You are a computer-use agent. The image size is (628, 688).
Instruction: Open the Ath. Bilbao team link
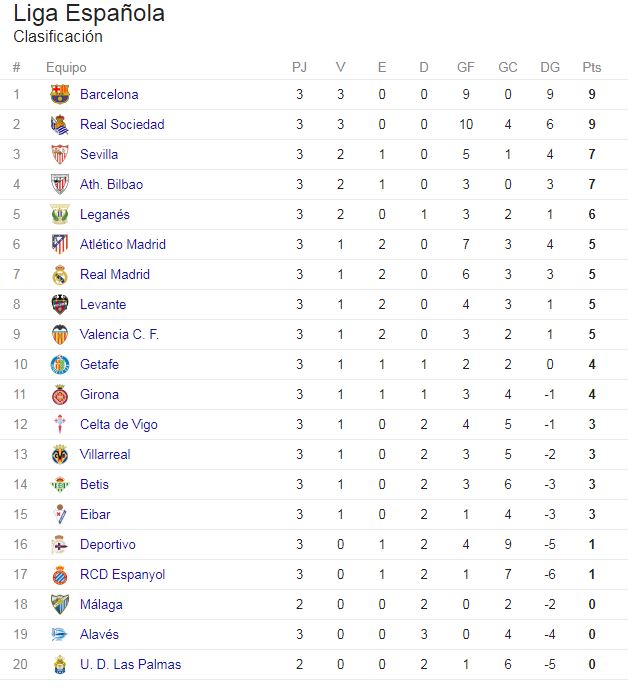tap(111, 185)
